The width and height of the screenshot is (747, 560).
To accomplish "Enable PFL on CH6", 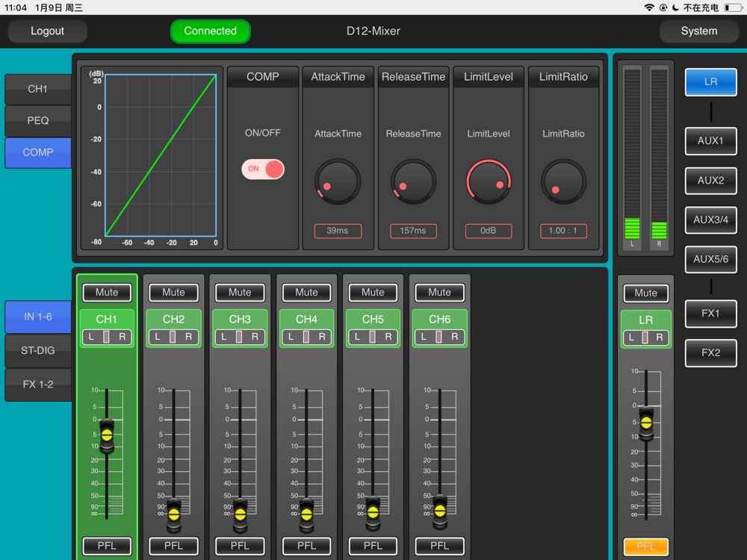I will [x=439, y=546].
